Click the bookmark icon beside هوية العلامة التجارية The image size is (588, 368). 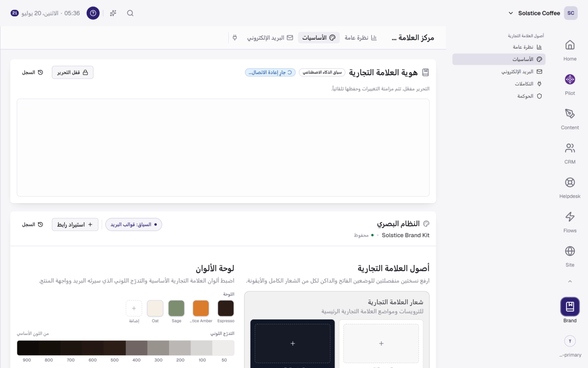click(x=425, y=73)
